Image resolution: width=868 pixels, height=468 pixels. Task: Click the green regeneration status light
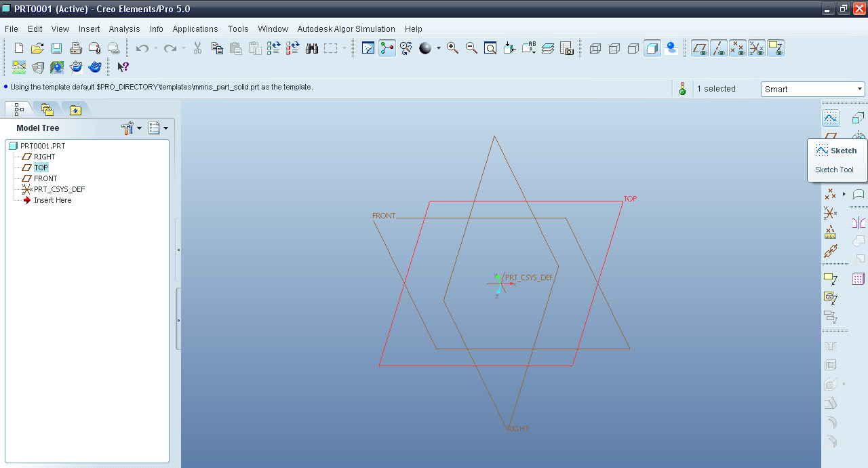point(682,89)
